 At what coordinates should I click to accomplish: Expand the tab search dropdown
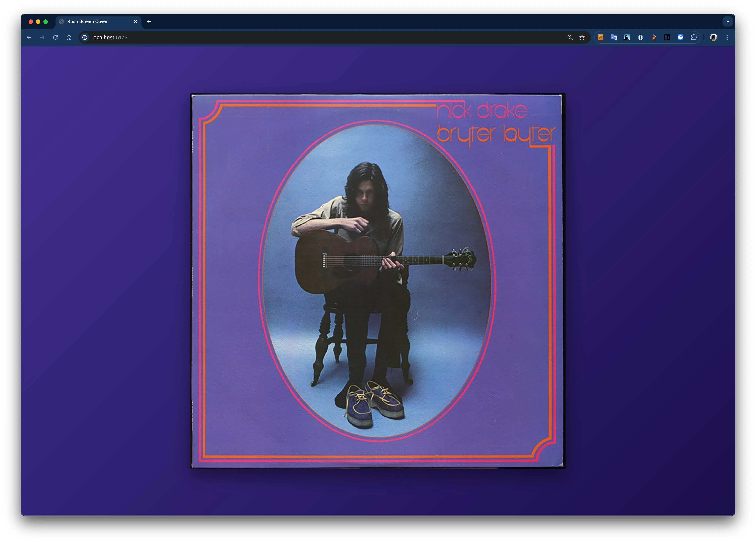tap(728, 21)
